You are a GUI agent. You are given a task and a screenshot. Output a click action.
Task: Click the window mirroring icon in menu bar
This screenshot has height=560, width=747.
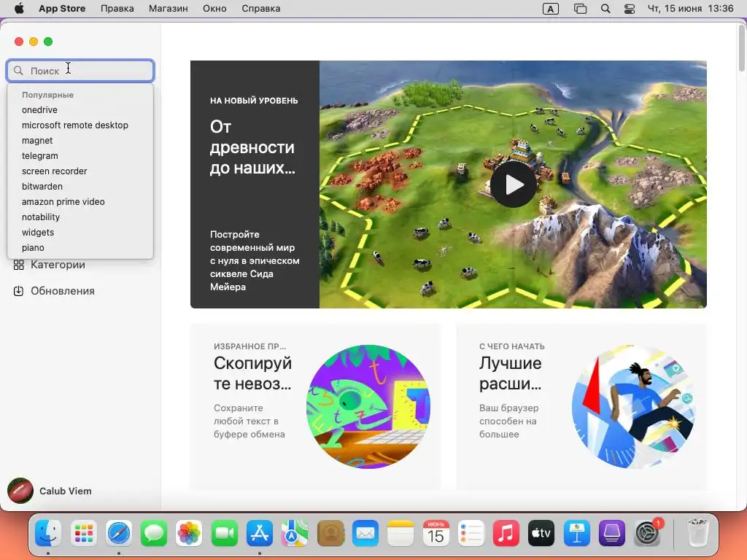pos(580,9)
